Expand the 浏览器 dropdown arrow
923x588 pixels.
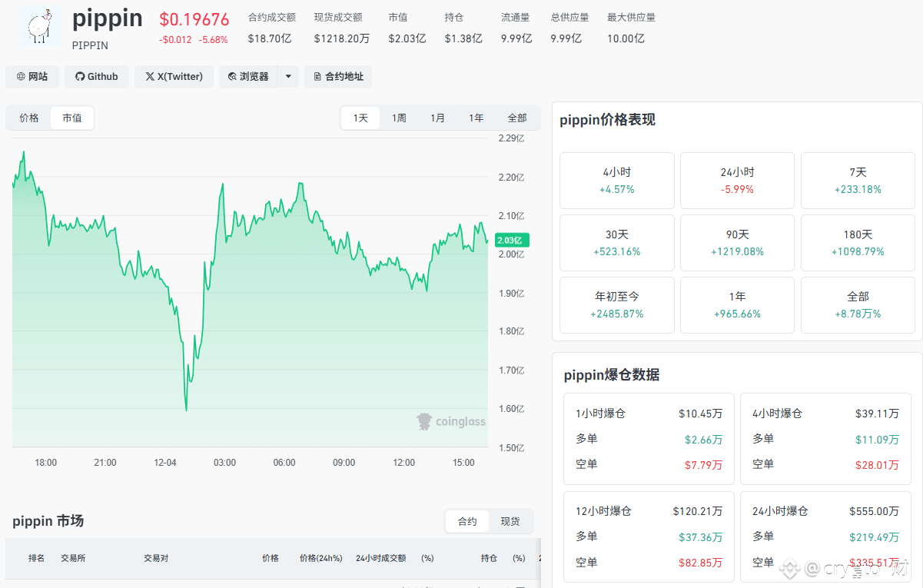(288, 77)
